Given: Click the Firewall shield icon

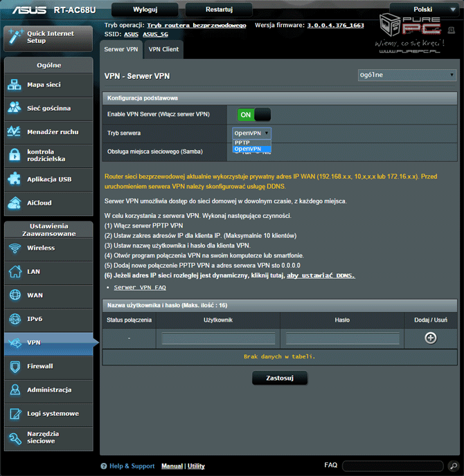Looking at the screenshot, I should tap(15, 367).
